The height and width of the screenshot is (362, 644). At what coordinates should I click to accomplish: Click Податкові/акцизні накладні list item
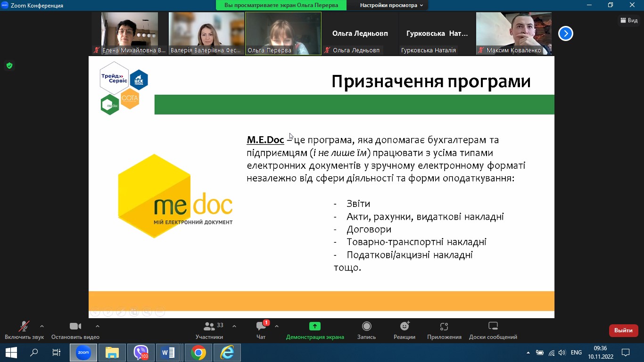point(409,255)
